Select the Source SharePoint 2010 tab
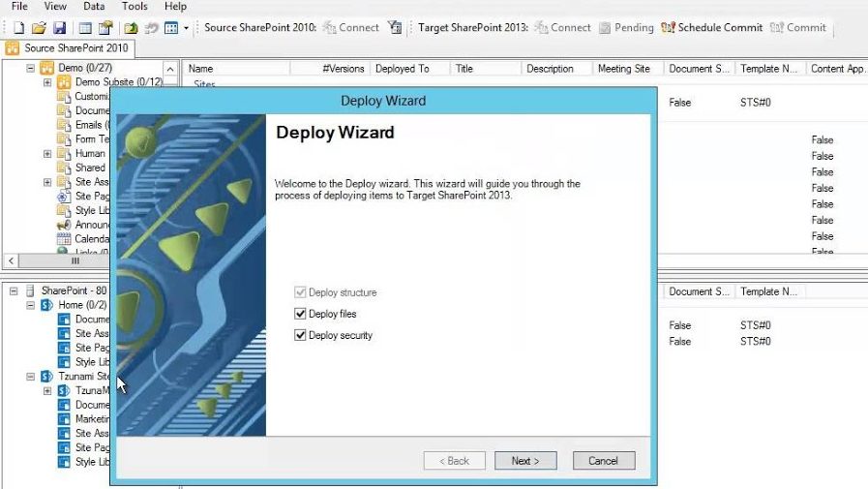The image size is (868, 489). tap(68, 48)
